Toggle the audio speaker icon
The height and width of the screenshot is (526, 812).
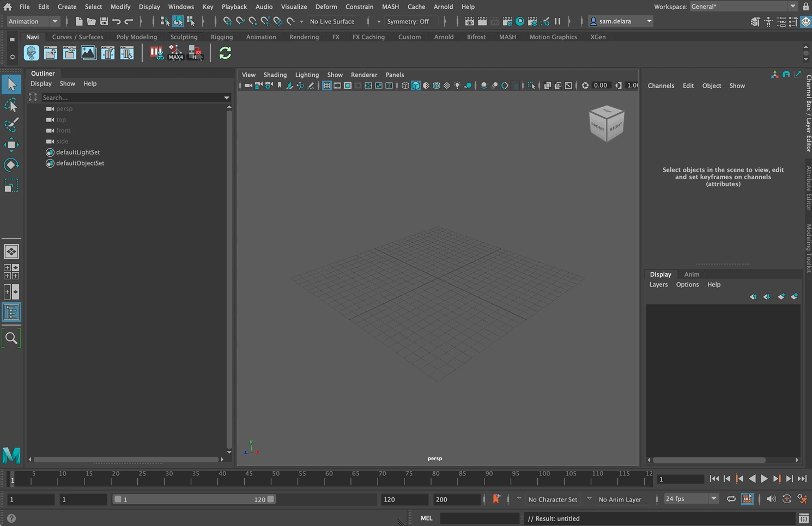click(x=771, y=499)
